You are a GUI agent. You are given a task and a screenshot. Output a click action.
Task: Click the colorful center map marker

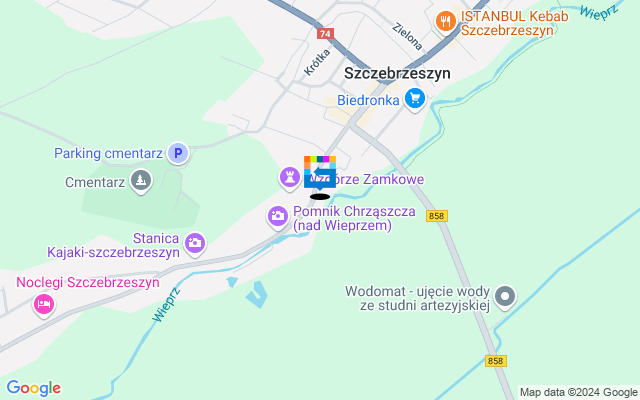320,172
